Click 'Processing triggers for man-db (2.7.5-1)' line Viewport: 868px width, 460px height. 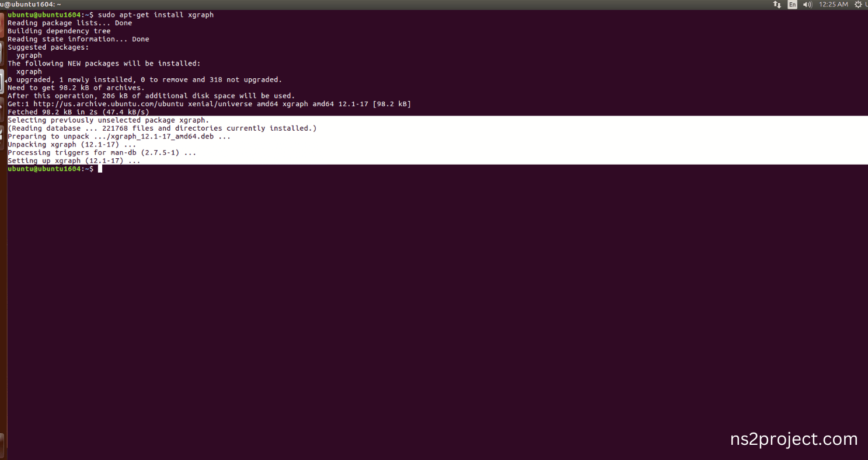point(102,153)
